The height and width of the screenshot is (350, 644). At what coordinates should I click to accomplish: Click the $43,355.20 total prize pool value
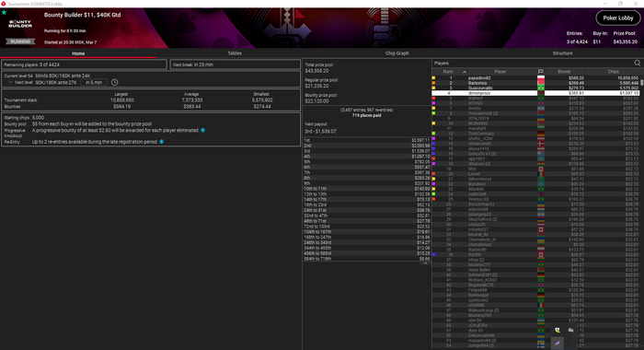coord(316,71)
